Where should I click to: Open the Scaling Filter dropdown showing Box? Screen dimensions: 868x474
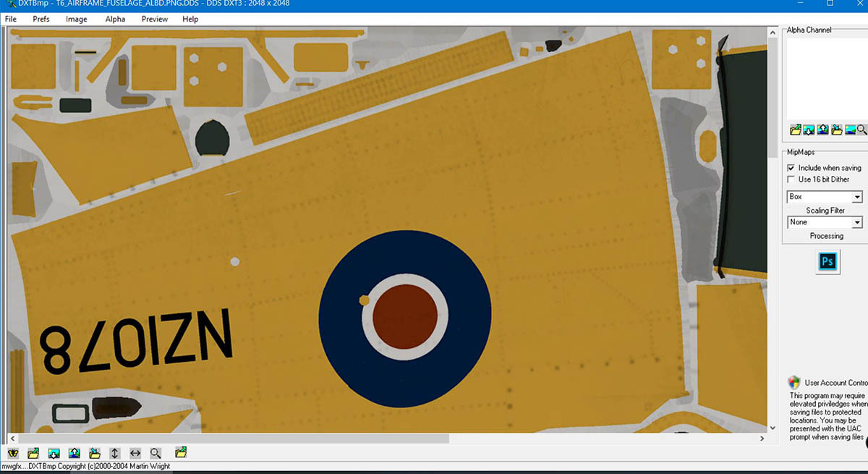coord(825,197)
